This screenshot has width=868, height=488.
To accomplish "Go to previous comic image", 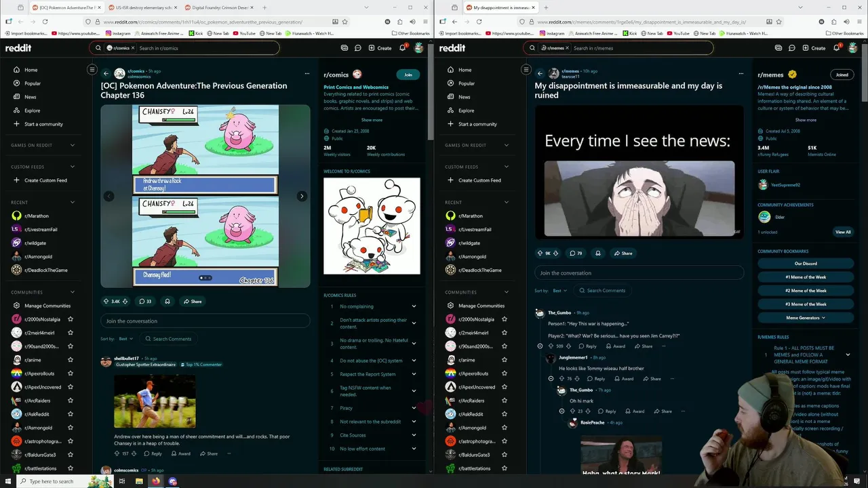I will (x=108, y=196).
